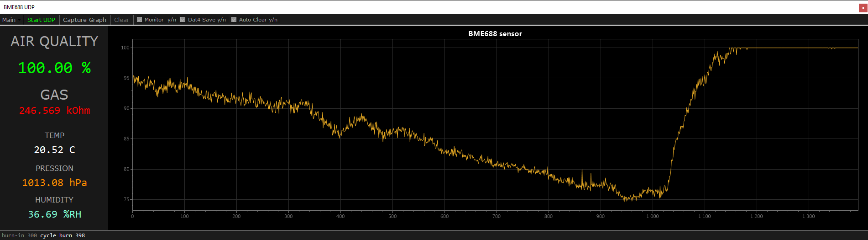Toggle the Monitor y/n checkbox

tap(140, 20)
